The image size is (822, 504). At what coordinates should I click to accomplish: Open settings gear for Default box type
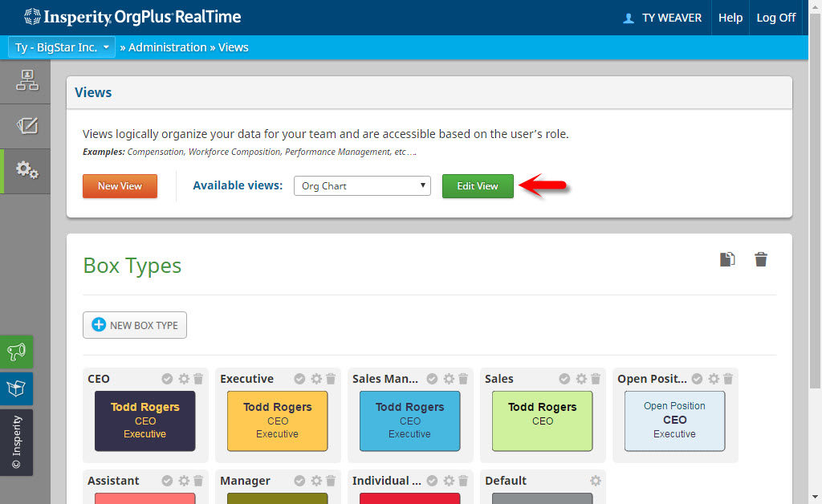click(596, 481)
